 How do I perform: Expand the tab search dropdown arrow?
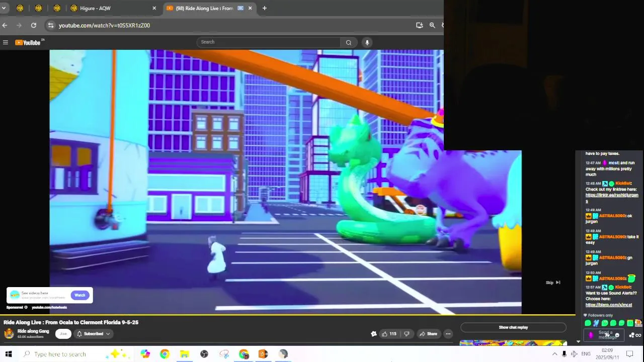point(4,8)
